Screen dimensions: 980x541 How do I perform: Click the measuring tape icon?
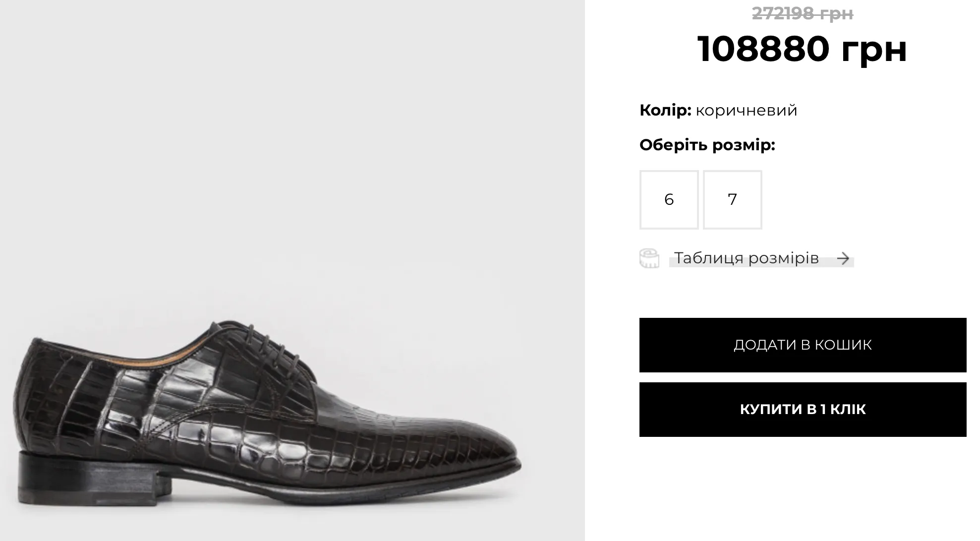coord(649,258)
